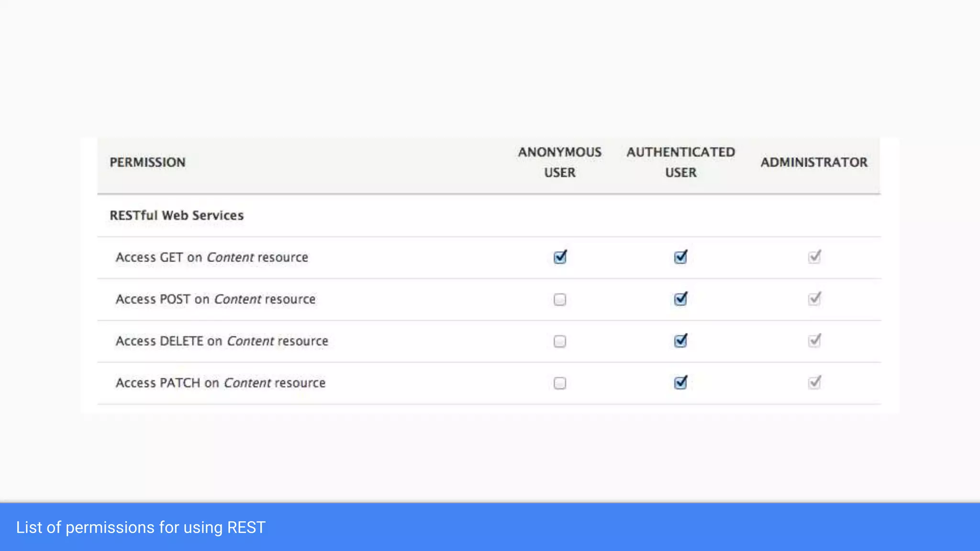
Task: Click 'Access GET on Content resource' label
Action: pos(212,257)
